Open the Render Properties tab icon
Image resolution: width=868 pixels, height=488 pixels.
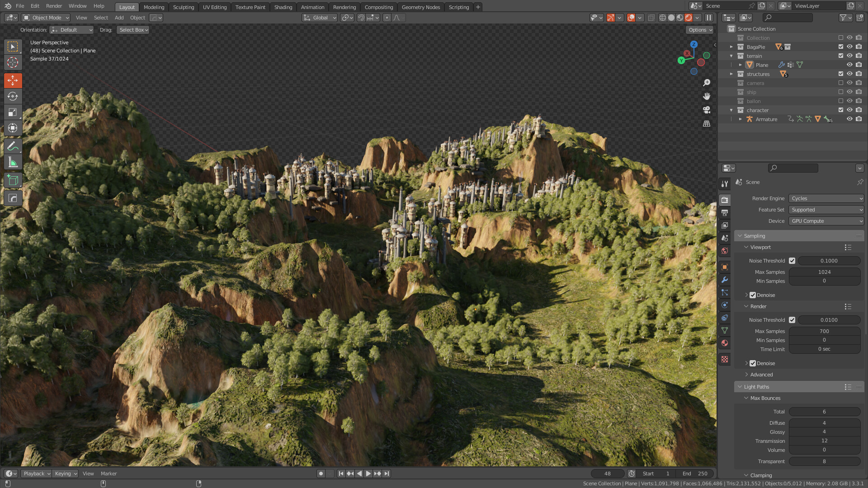coord(725,199)
